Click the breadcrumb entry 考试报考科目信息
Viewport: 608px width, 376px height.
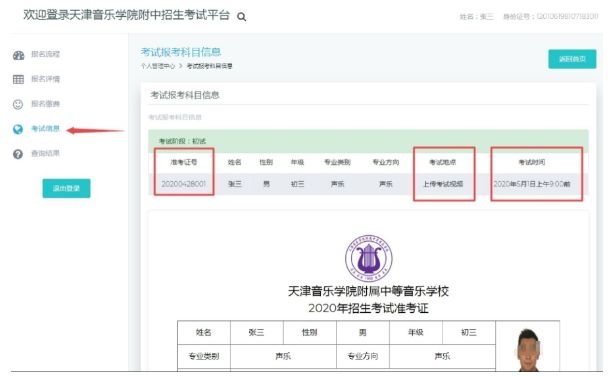(x=209, y=66)
